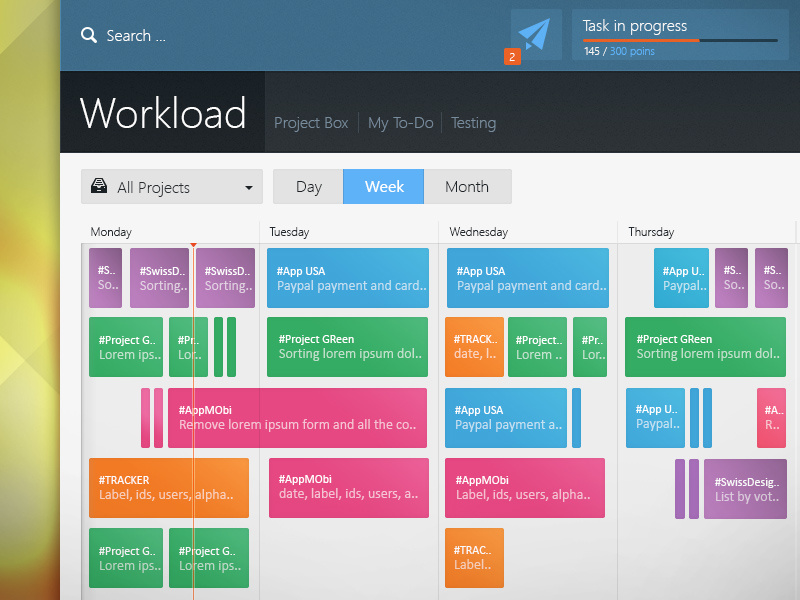Open the Project Box tab
Viewport: 800px width, 600px height.
click(x=311, y=123)
